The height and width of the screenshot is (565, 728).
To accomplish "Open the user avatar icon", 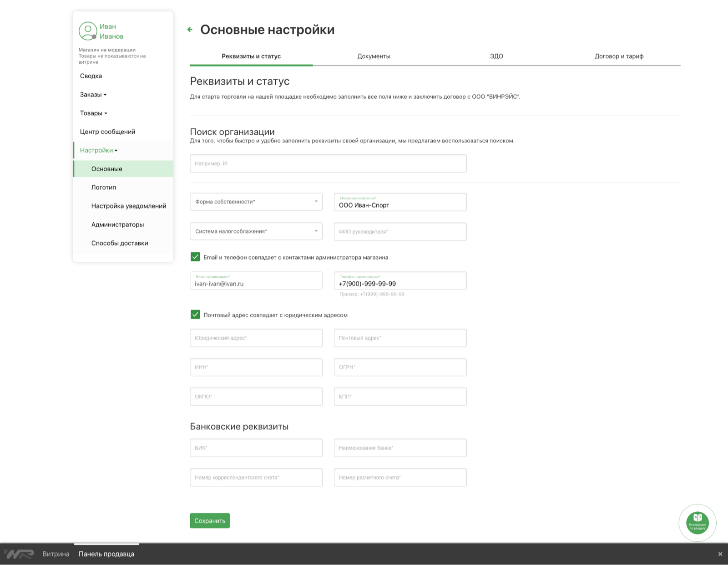I will pyautogui.click(x=87, y=31).
